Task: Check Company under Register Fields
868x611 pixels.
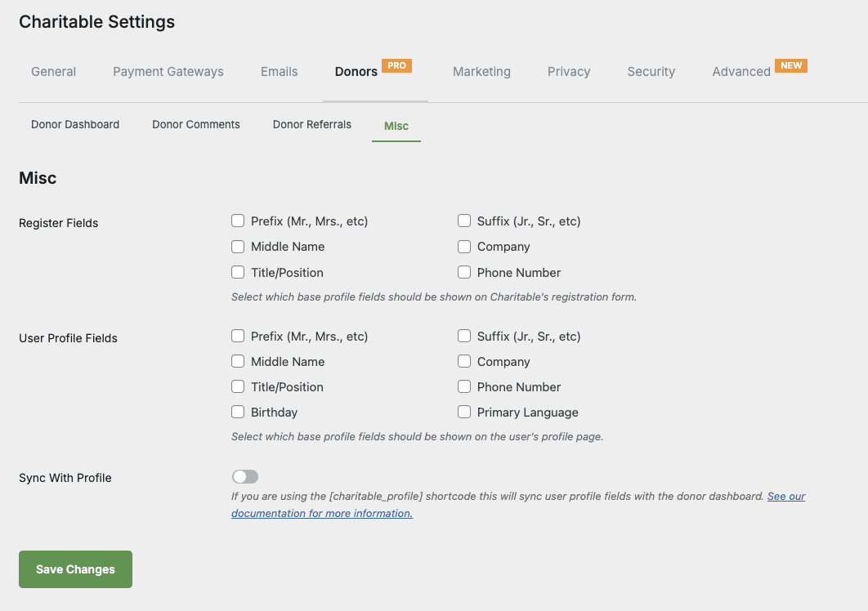Action: coord(464,247)
